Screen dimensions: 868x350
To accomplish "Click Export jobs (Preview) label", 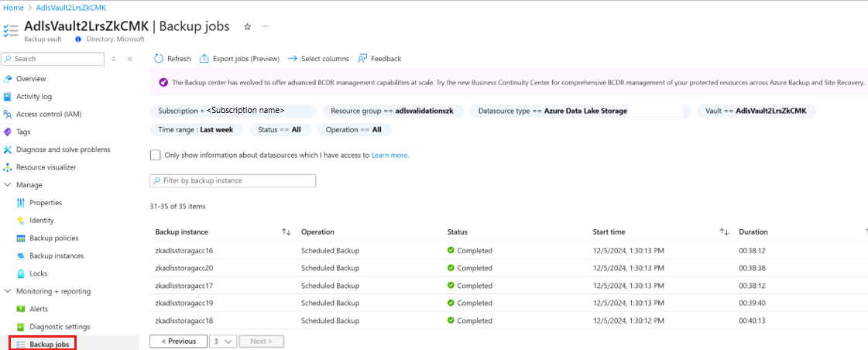I will [246, 59].
